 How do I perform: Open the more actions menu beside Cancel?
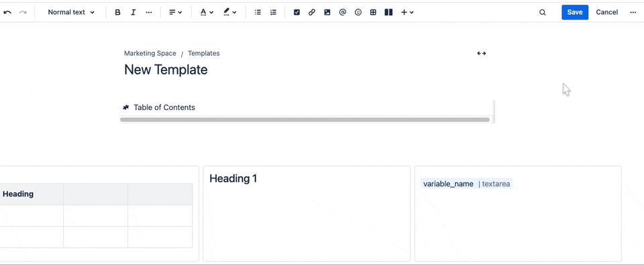[x=633, y=12]
